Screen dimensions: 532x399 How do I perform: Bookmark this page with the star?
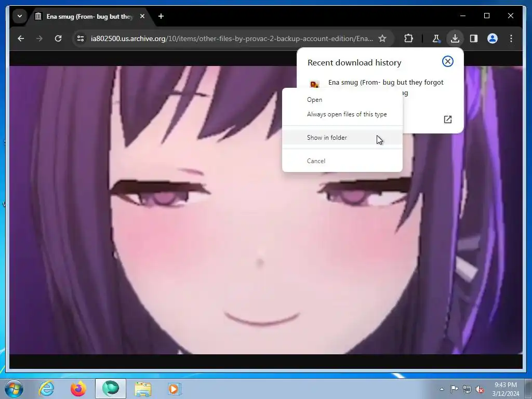[x=382, y=38]
